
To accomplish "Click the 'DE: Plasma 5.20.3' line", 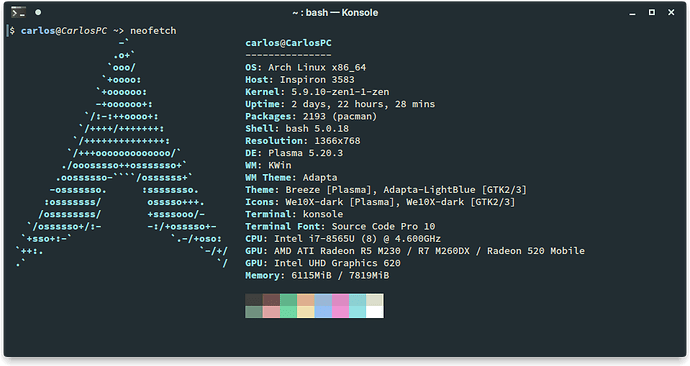I will coord(294,153).
